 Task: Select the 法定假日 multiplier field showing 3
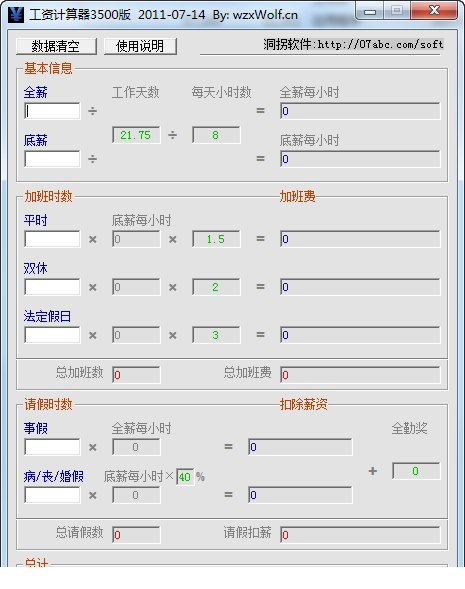coord(216,335)
